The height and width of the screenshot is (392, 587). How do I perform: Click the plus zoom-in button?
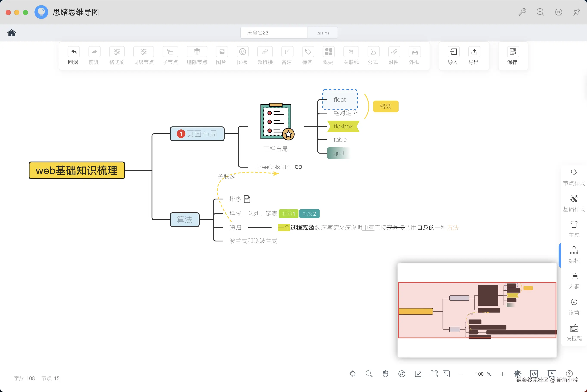[x=503, y=374]
